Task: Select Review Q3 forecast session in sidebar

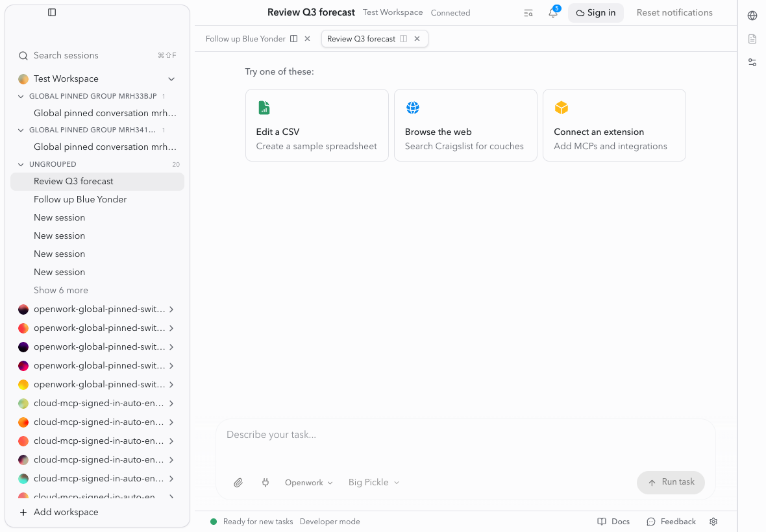Action: 97,182
